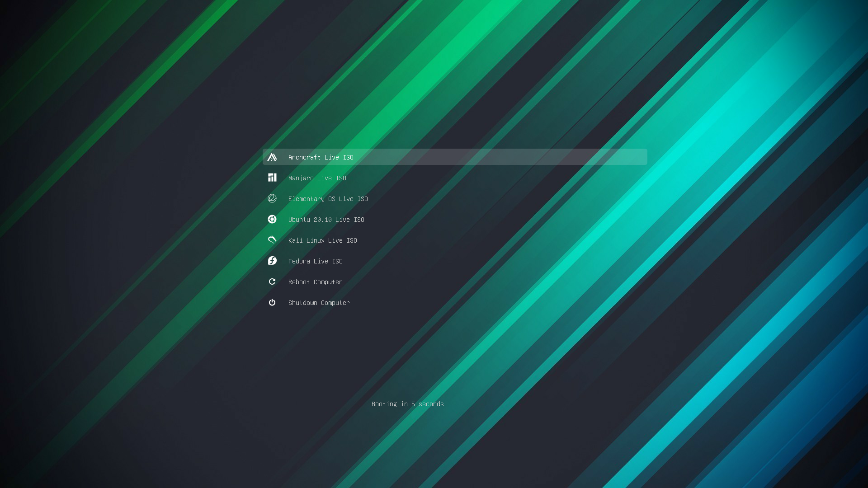The width and height of the screenshot is (868, 488).
Task: Click the Manjaro logo icon
Action: pyautogui.click(x=272, y=178)
